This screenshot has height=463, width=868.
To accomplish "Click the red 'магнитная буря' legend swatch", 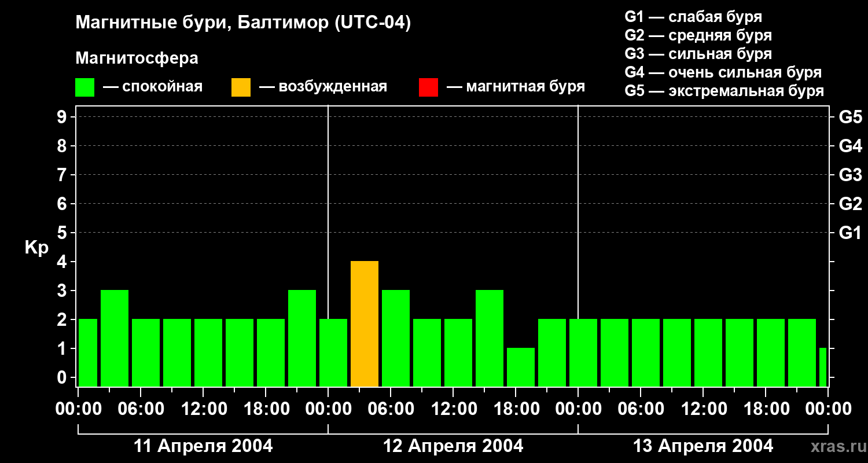I will pyautogui.click(x=429, y=87).
